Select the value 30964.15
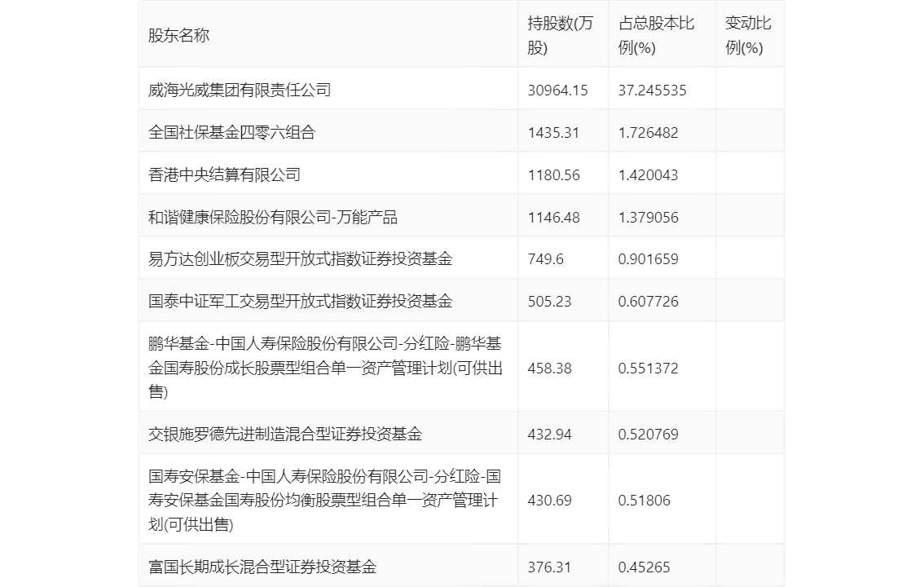 [x=557, y=90]
